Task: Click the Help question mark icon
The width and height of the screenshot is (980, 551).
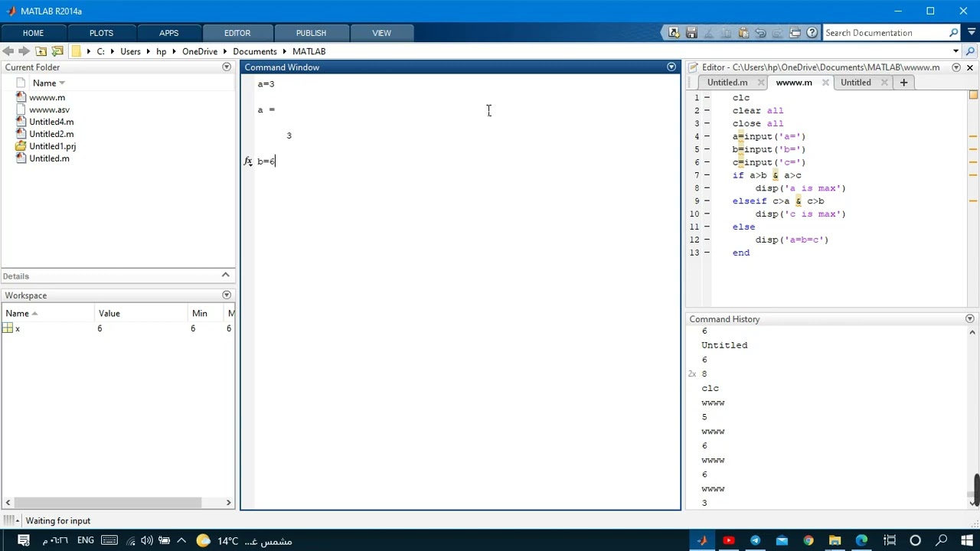Action: coord(812,33)
